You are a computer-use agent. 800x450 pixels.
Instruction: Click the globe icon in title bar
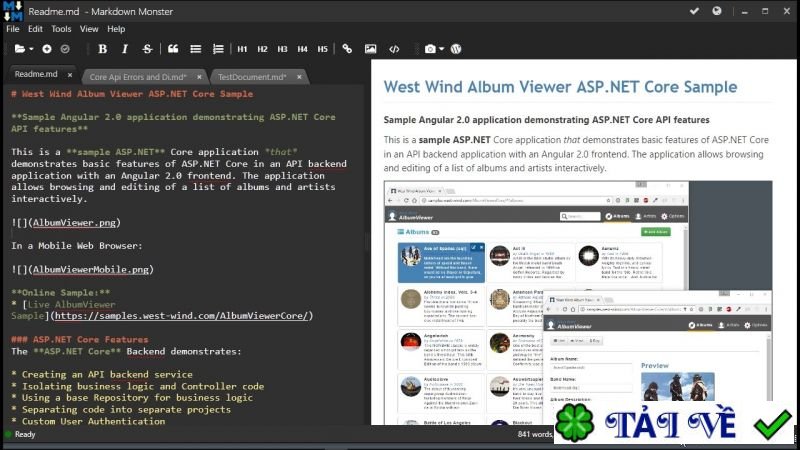coord(717,11)
